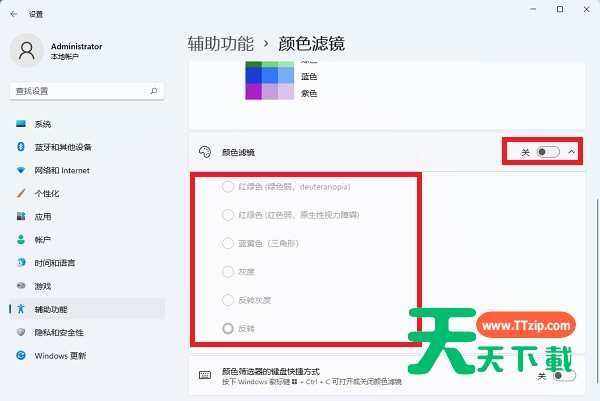Select the 反转 radio option
This screenshot has width=600, height=401.
[228, 328]
